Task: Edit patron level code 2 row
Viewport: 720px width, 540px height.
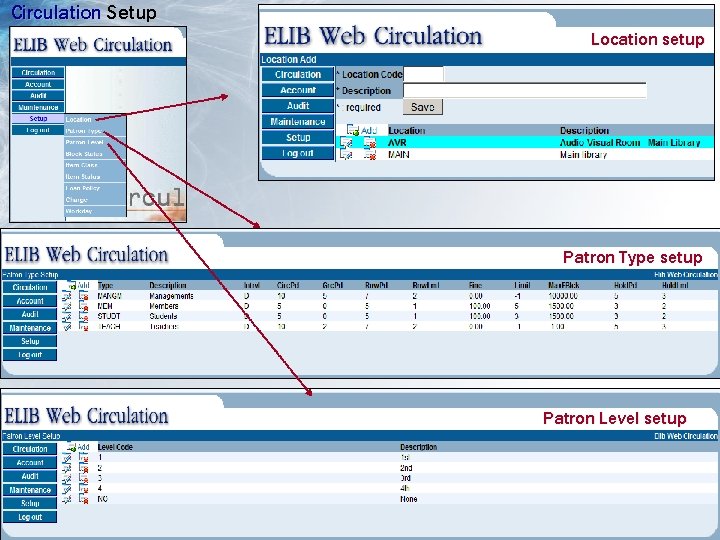Action: pyautogui.click(x=67, y=468)
